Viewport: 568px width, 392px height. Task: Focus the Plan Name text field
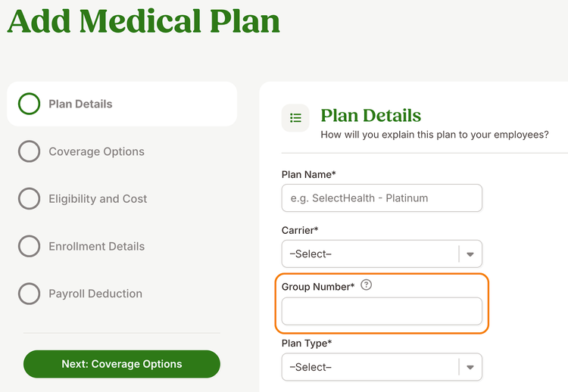tap(382, 198)
